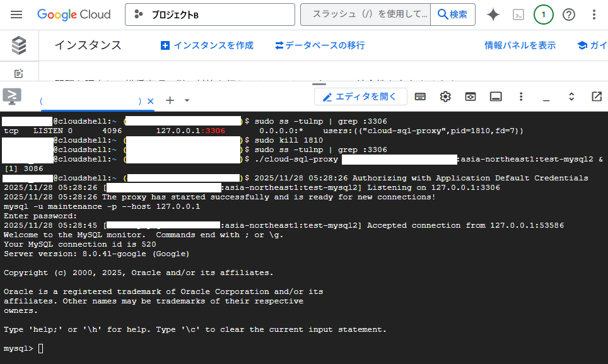
Task: Add a new terminal tab with plus
Action: [x=169, y=100]
